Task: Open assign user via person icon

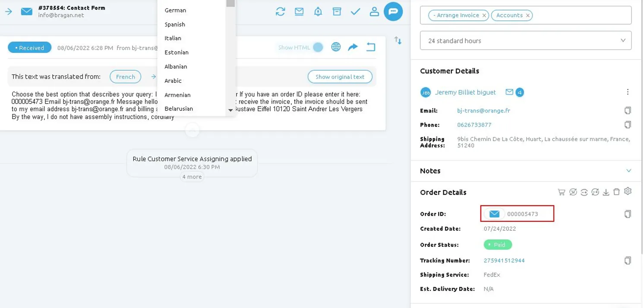Action: click(x=374, y=12)
